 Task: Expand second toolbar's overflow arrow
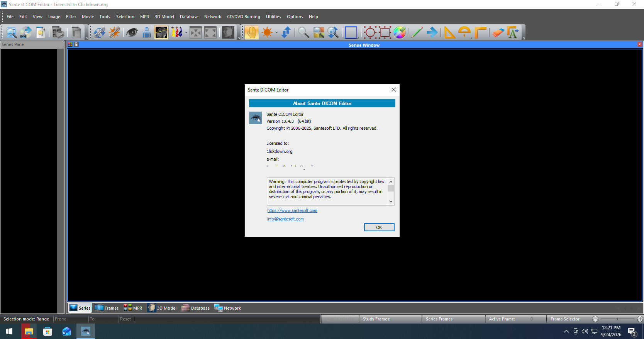click(239, 38)
